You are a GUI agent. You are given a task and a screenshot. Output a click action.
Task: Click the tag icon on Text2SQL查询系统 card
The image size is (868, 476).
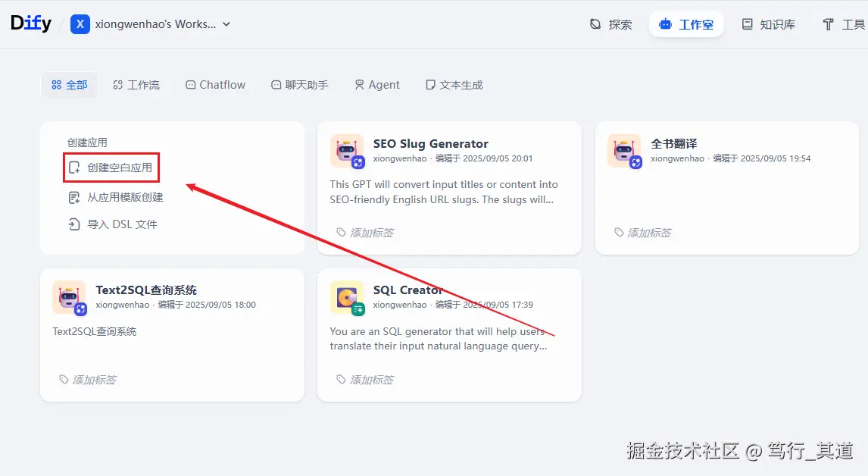[64, 379]
